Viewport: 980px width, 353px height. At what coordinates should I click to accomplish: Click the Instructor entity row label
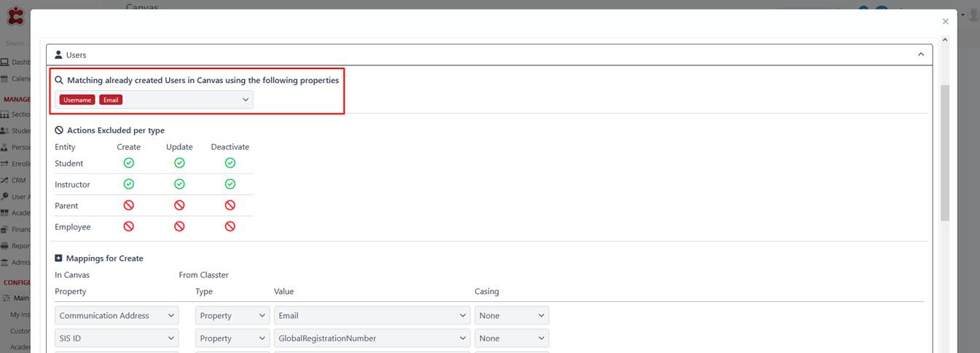pos(72,185)
